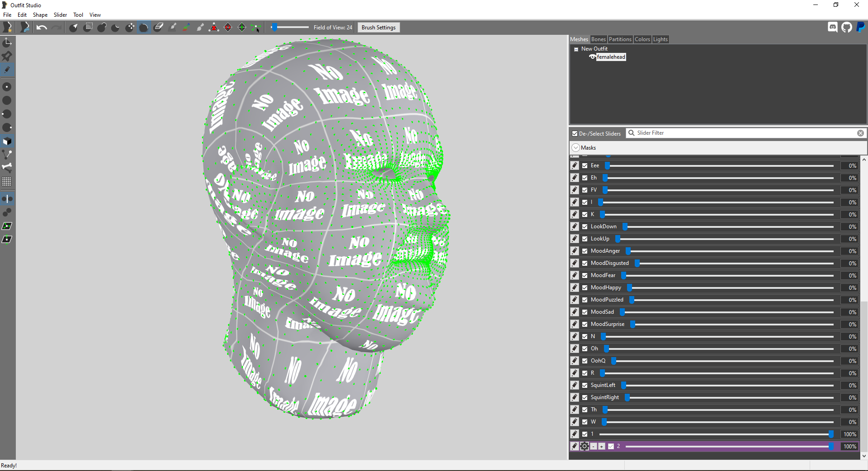Toggle X-mirror brush mode
868x471 pixels.
click(x=7, y=199)
